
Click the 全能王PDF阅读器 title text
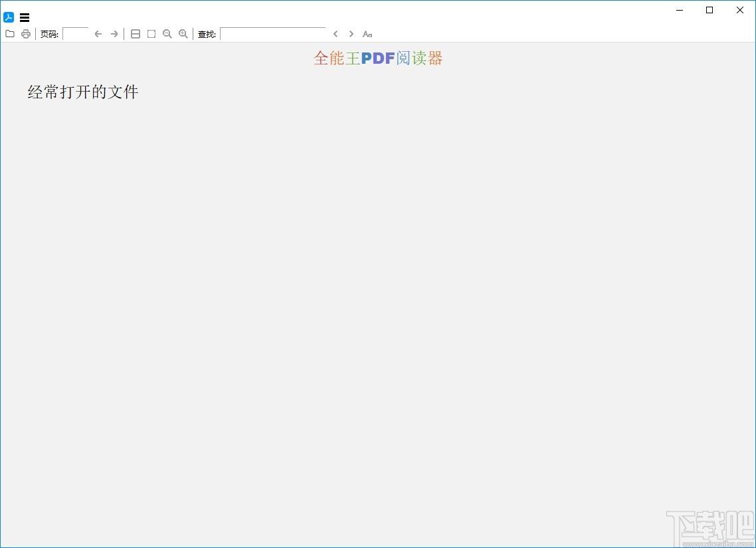(x=378, y=58)
